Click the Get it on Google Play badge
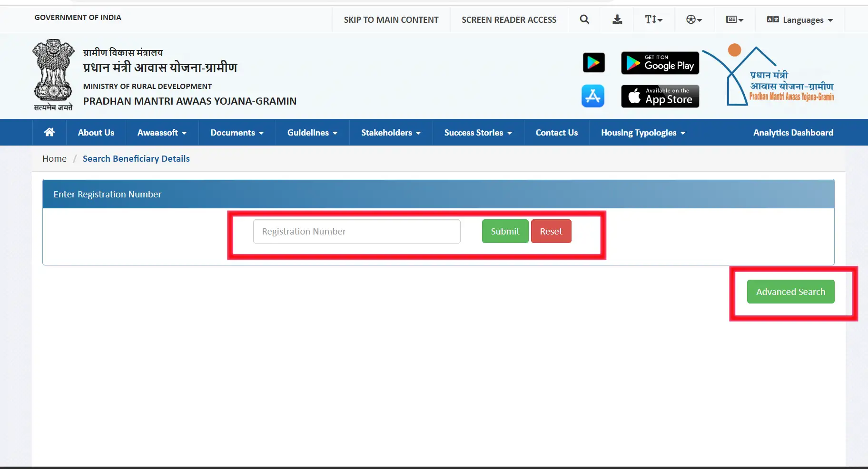This screenshot has width=868, height=469. [660, 63]
